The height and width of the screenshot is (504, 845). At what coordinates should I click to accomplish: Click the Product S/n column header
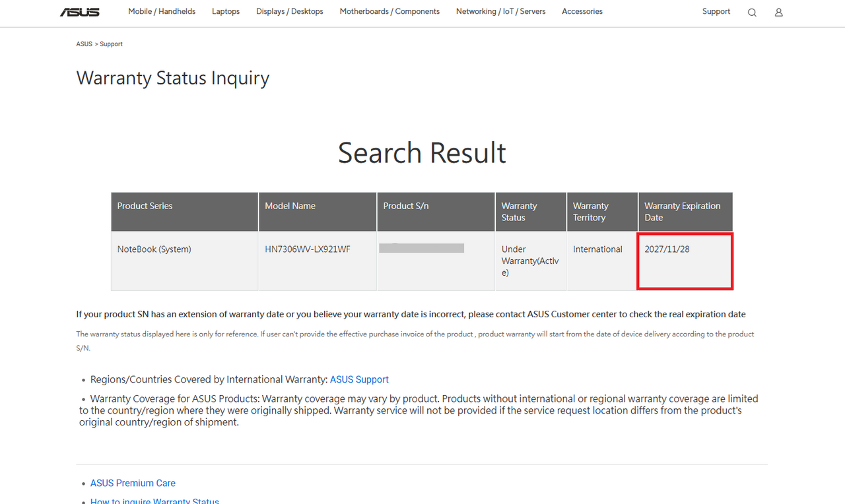(436, 212)
